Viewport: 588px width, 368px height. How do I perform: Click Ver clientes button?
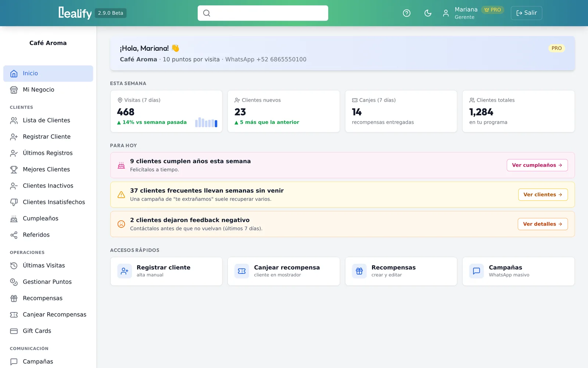point(543,195)
